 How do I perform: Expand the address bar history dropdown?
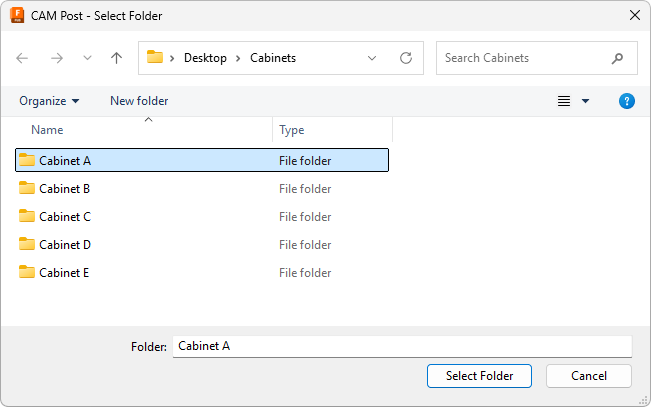point(373,58)
